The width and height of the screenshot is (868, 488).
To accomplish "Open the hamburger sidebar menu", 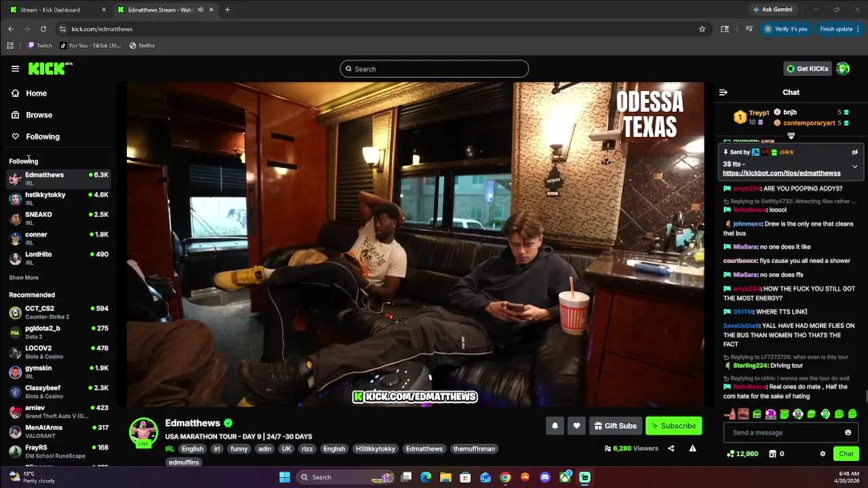I will [x=15, y=68].
